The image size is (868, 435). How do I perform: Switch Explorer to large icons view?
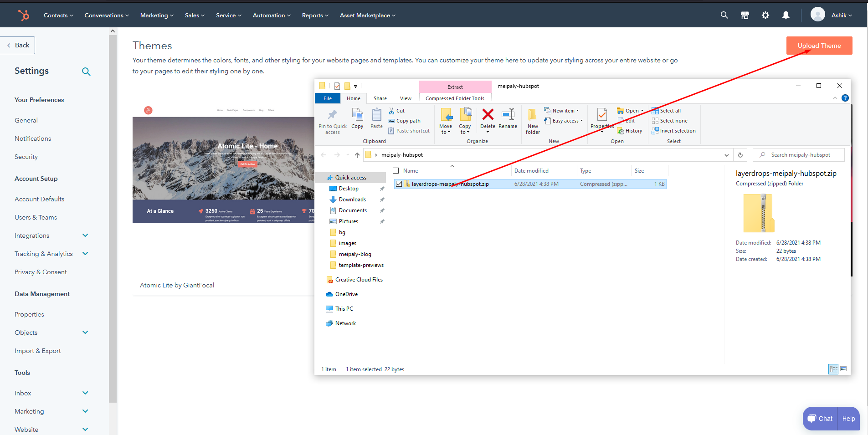843,369
